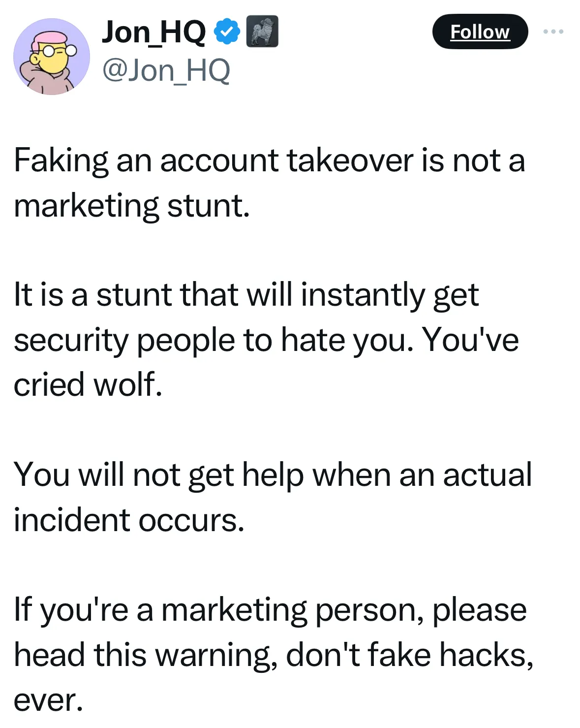The image size is (580, 728).
Task: Click the words "security people"
Action: pyautogui.click(x=124, y=340)
